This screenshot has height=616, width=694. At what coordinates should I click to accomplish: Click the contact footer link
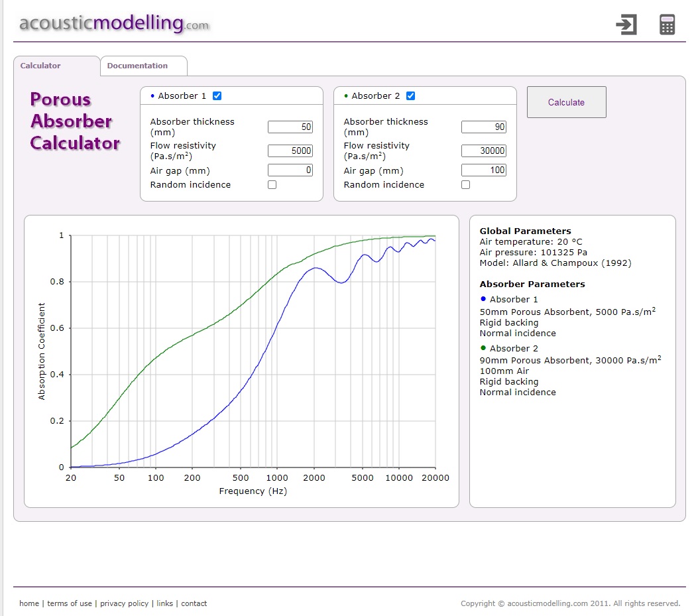[x=194, y=603]
